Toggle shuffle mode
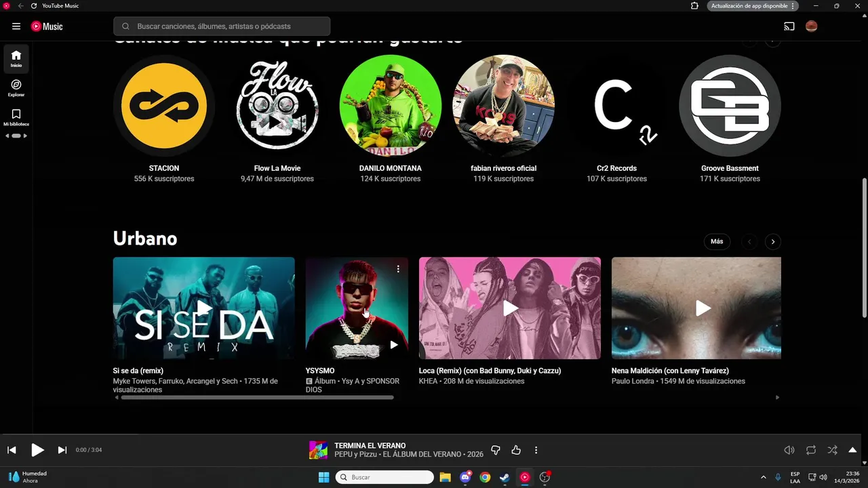This screenshot has width=868, height=488. [832, 450]
